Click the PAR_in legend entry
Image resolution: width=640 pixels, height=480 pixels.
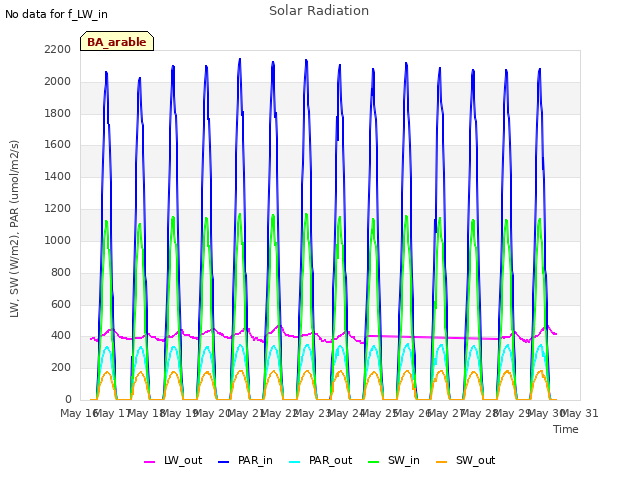pos(245,461)
